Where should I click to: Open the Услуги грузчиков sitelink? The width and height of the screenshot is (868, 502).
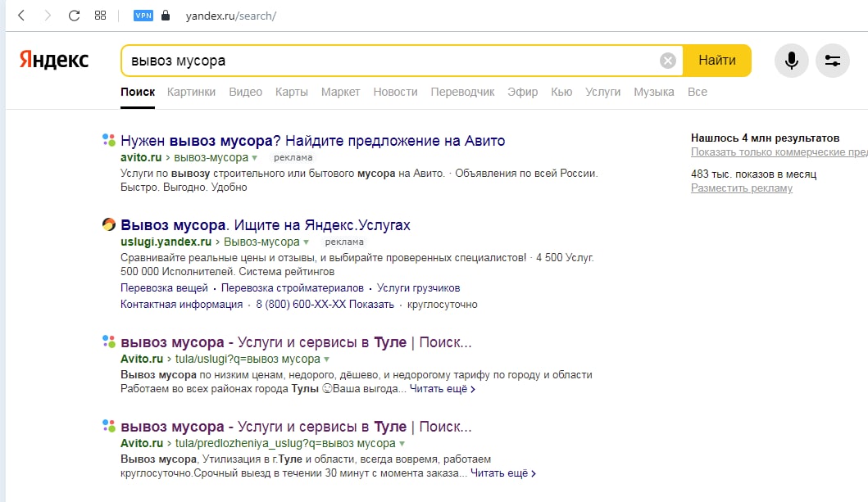coord(419,288)
